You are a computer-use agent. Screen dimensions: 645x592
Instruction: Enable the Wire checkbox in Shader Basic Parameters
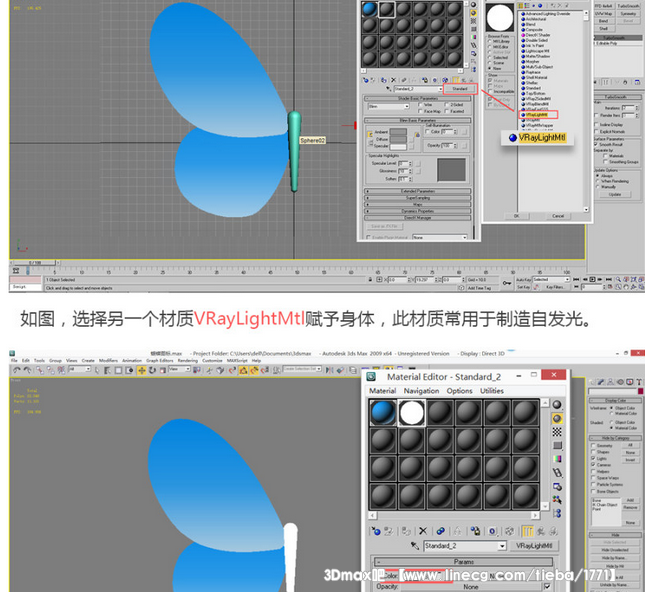(420, 105)
